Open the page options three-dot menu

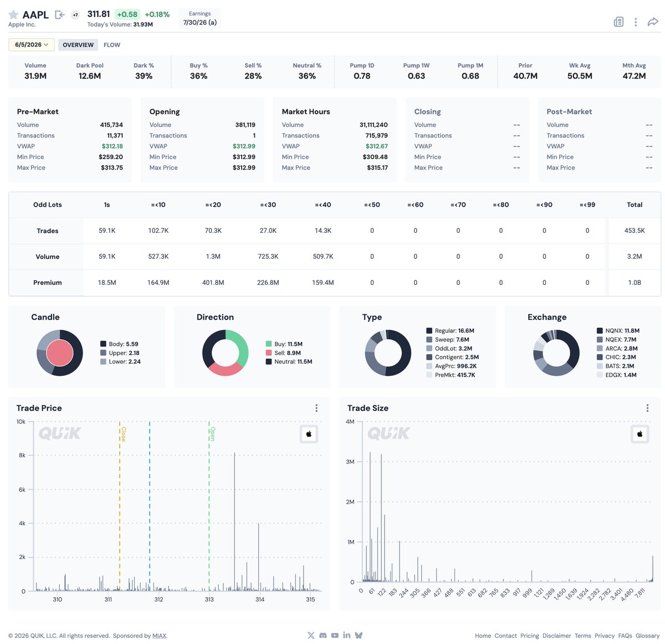point(636,22)
